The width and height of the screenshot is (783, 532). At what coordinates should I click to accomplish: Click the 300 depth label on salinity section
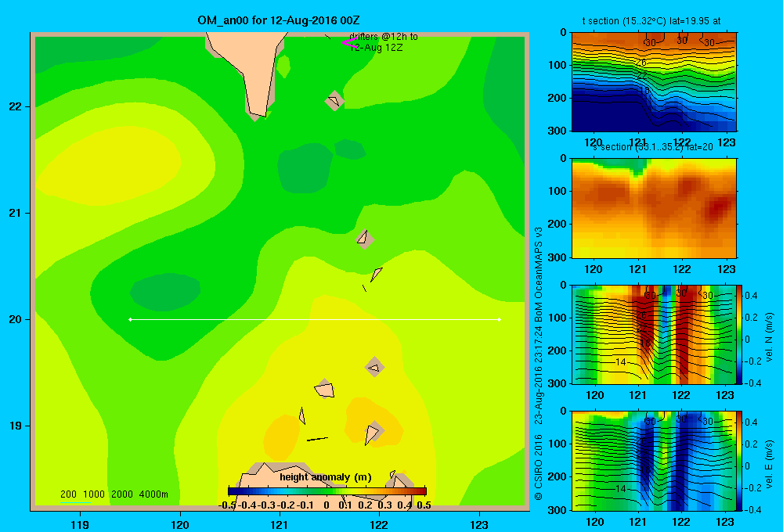(x=557, y=257)
